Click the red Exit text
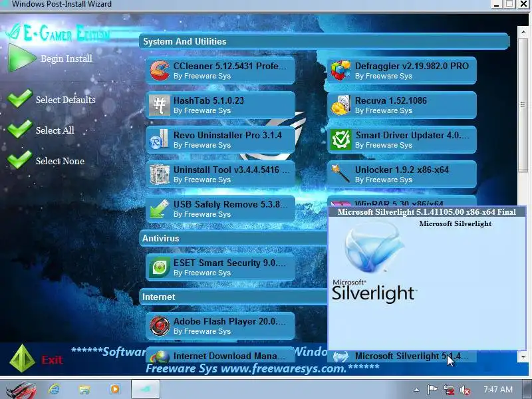 52,360
